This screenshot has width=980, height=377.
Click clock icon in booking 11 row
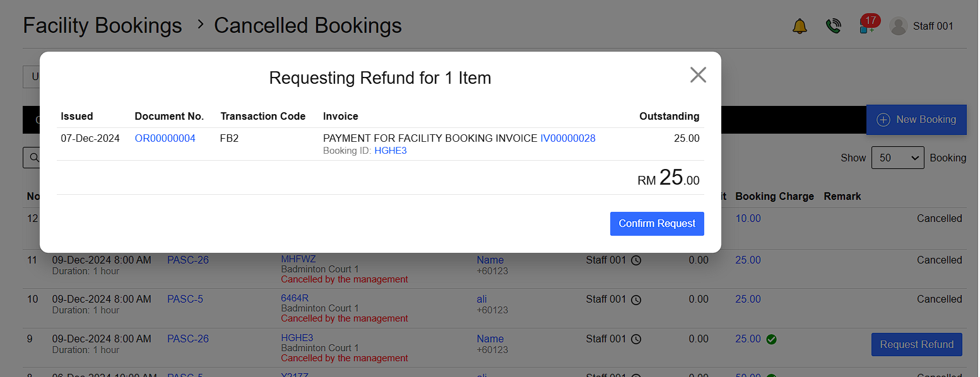click(x=636, y=260)
